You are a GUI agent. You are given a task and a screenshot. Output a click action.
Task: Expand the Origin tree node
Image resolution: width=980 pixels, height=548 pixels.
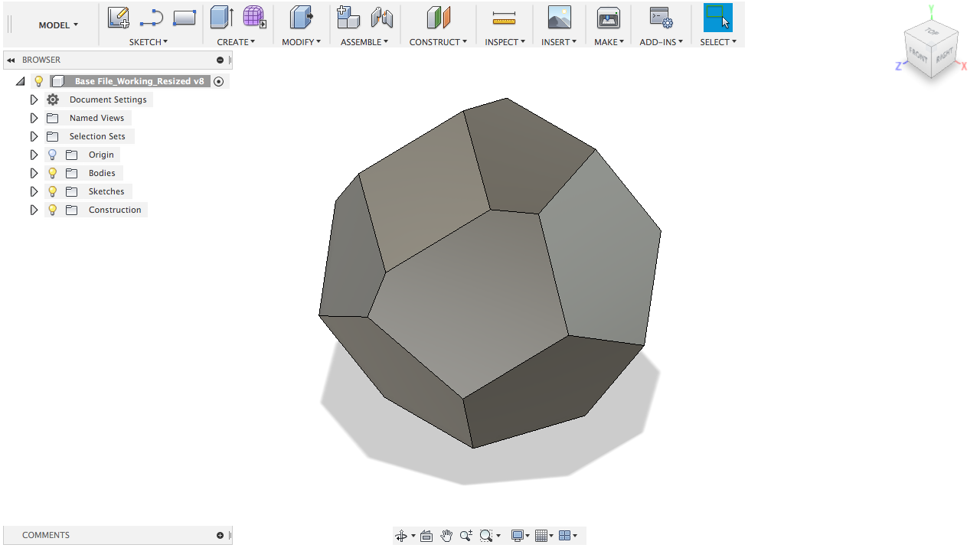(34, 155)
